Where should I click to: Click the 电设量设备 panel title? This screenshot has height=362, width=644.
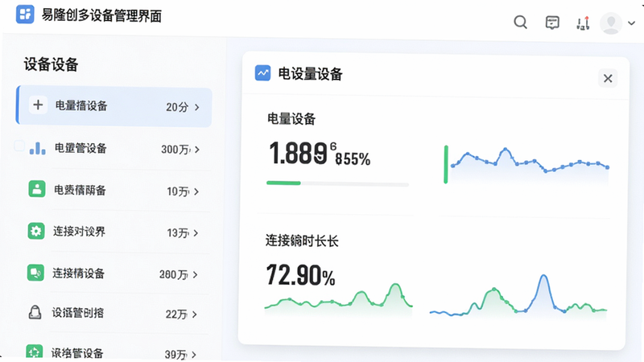tap(311, 74)
